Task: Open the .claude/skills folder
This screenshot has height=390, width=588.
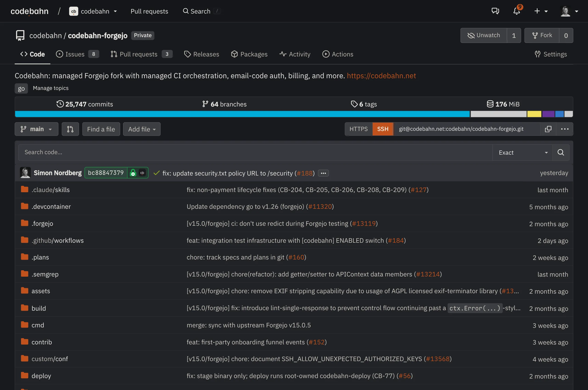Action: pos(51,190)
